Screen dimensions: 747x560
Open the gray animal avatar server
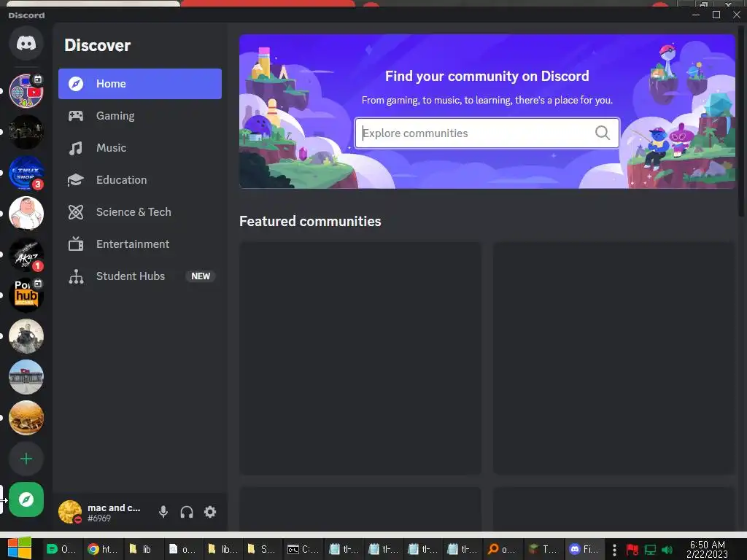(x=26, y=335)
